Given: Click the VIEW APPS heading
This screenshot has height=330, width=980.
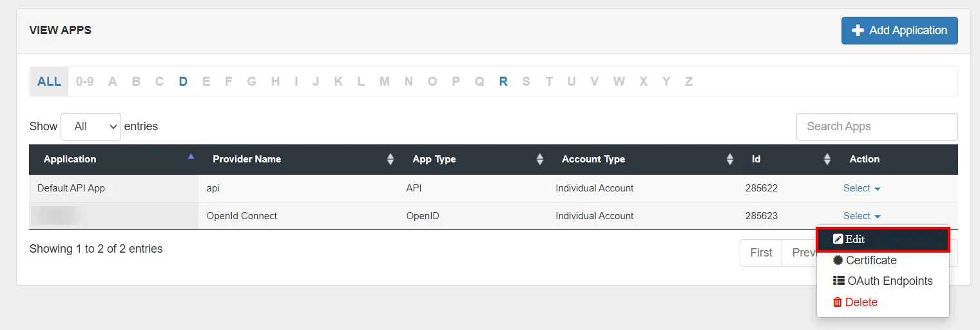Looking at the screenshot, I should tap(61, 30).
